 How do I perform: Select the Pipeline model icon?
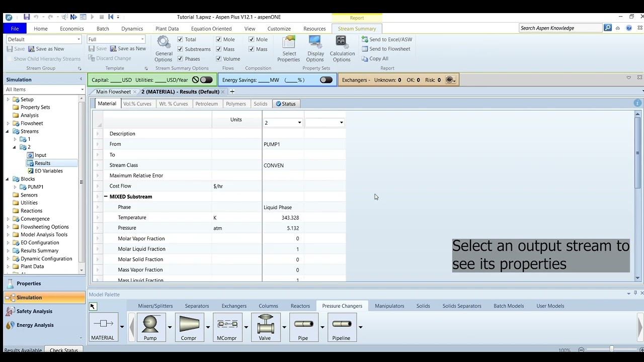click(x=341, y=327)
